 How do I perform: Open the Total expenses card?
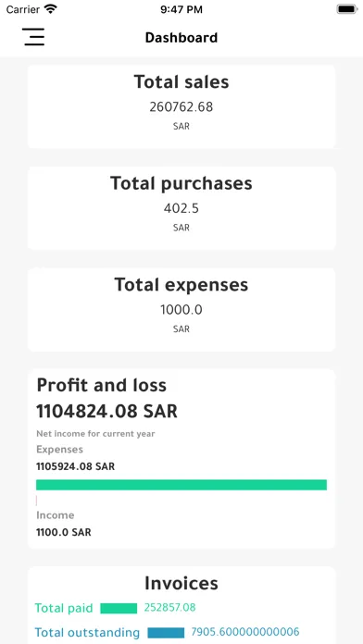pos(181,310)
